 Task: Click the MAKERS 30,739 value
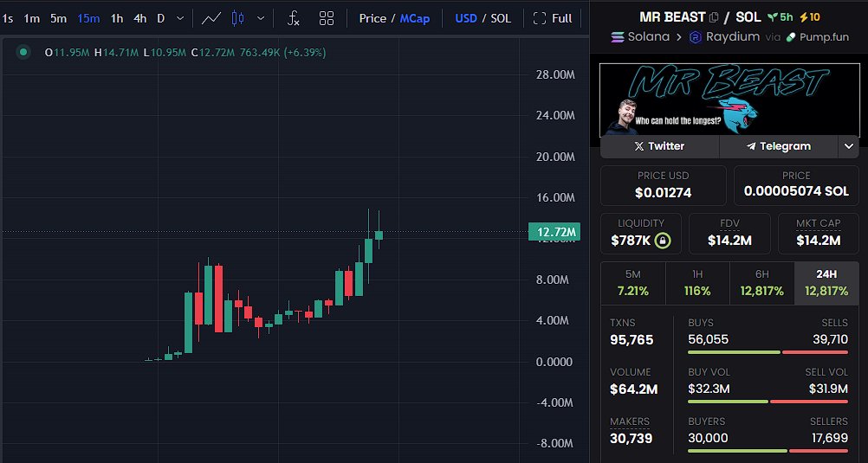click(631, 439)
